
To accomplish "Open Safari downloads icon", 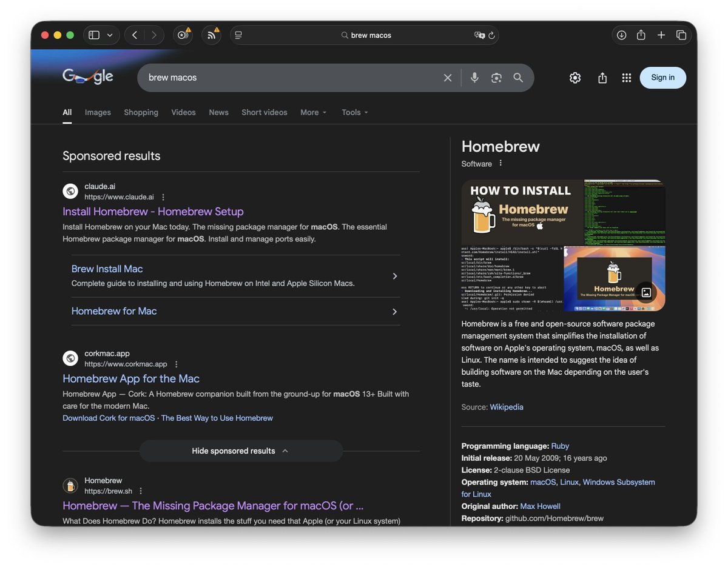I will (621, 35).
